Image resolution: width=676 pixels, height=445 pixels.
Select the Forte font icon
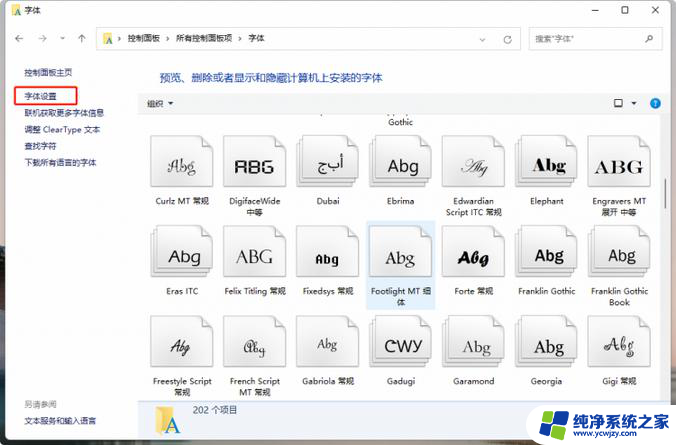point(473,251)
